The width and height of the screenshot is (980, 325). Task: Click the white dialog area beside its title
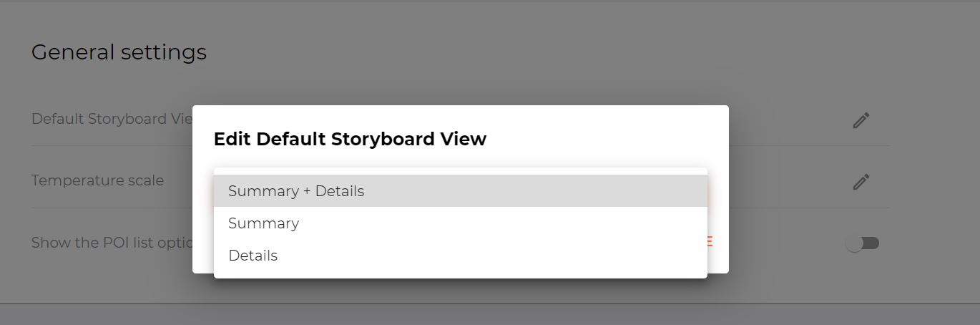click(x=608, y=139)
